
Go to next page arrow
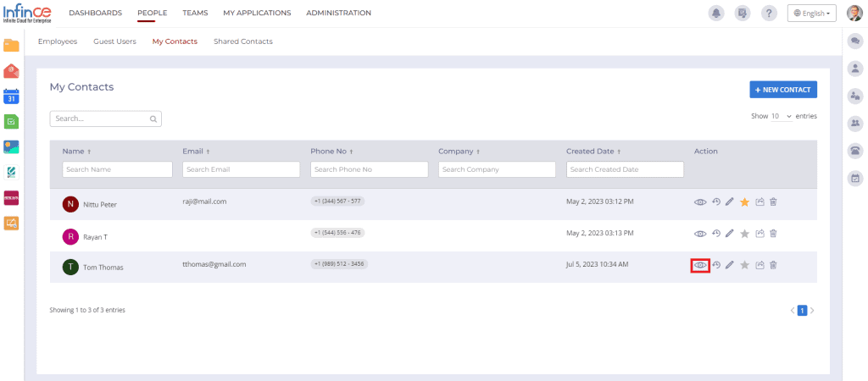[x=812, y=311]
